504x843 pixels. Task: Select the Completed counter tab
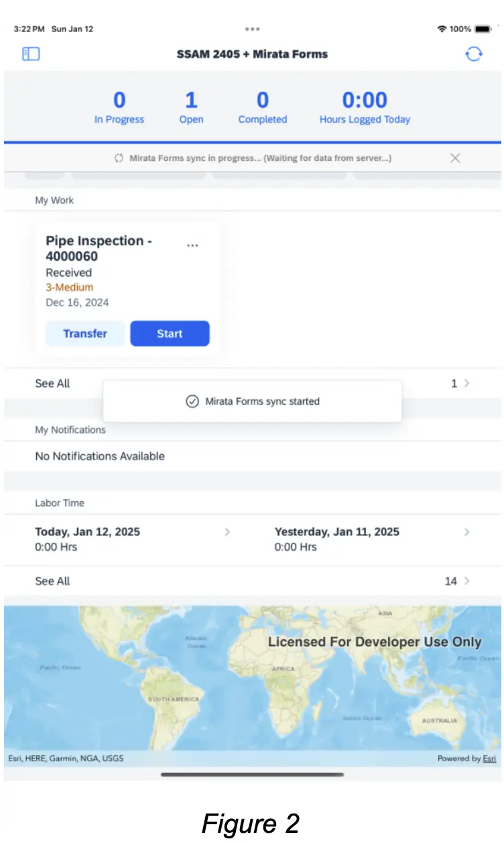tap(263, 107)
